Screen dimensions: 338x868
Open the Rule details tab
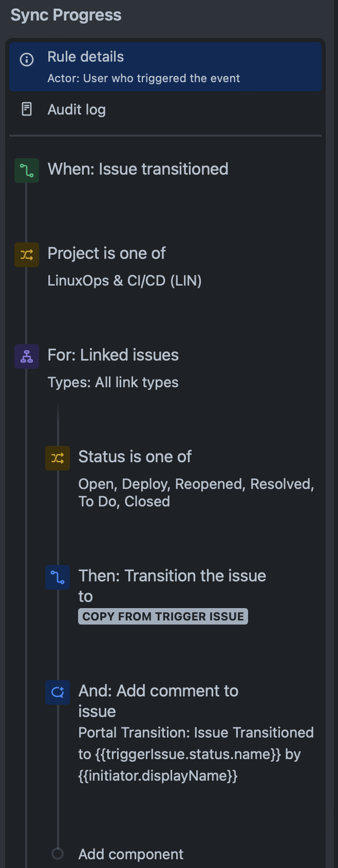click(85, 56)
